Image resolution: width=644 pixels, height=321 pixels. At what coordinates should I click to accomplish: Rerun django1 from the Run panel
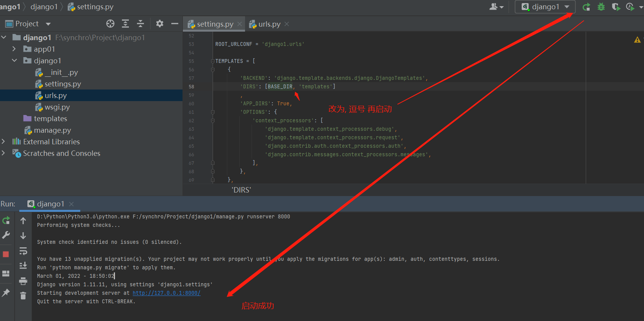[x=6, y=221]
